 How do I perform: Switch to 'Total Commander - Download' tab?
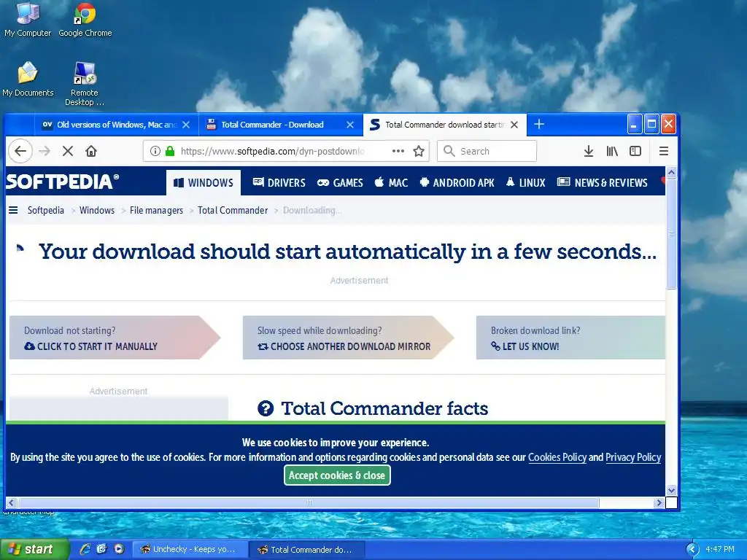(280, 125)
